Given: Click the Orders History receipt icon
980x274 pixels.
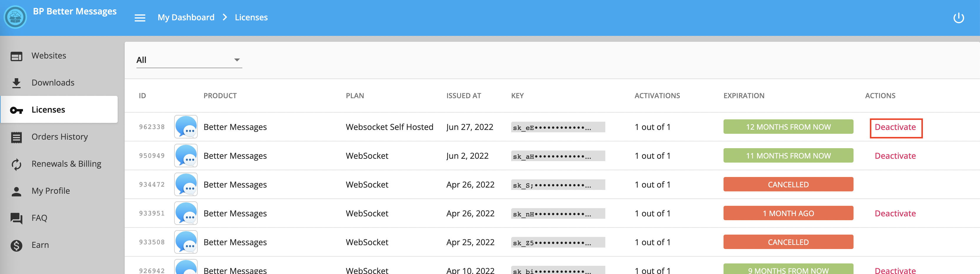Looking at the screenshot, I should click(16, 137).
